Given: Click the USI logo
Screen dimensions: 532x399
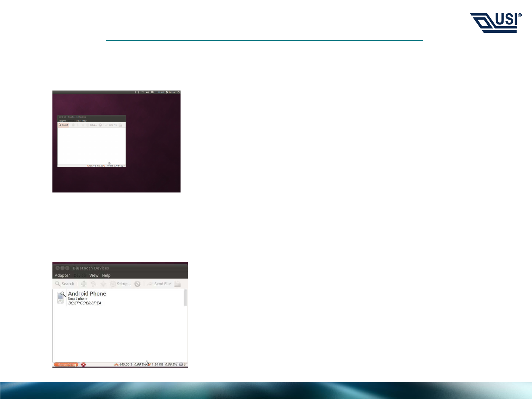Looking at the screenshot, I should click(x=495, y=23).
